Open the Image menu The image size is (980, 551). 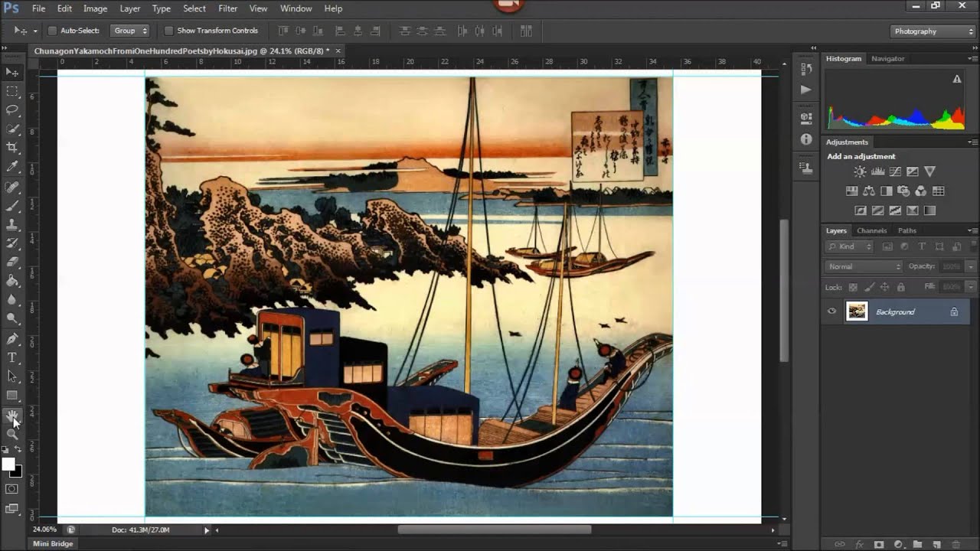coord(95,8)
